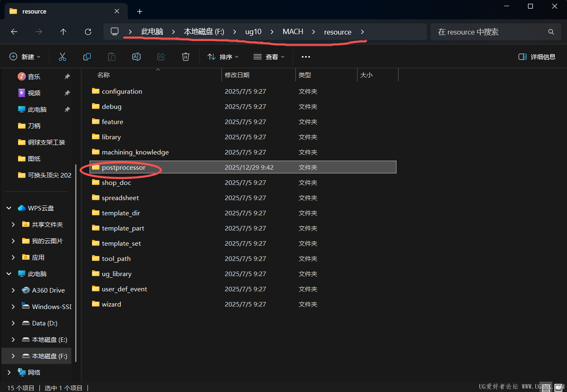
Task: Open the three-dots more options menu
Action: tap(306, 57)
